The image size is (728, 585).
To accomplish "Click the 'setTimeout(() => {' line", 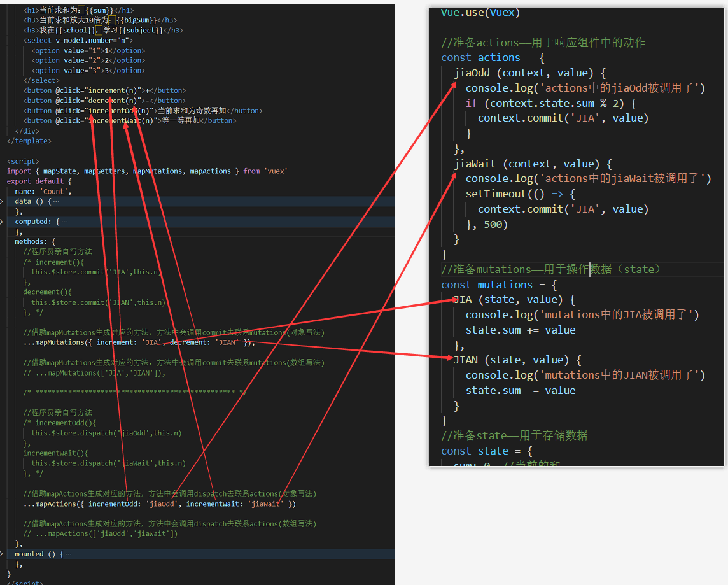I will (521, 194).
